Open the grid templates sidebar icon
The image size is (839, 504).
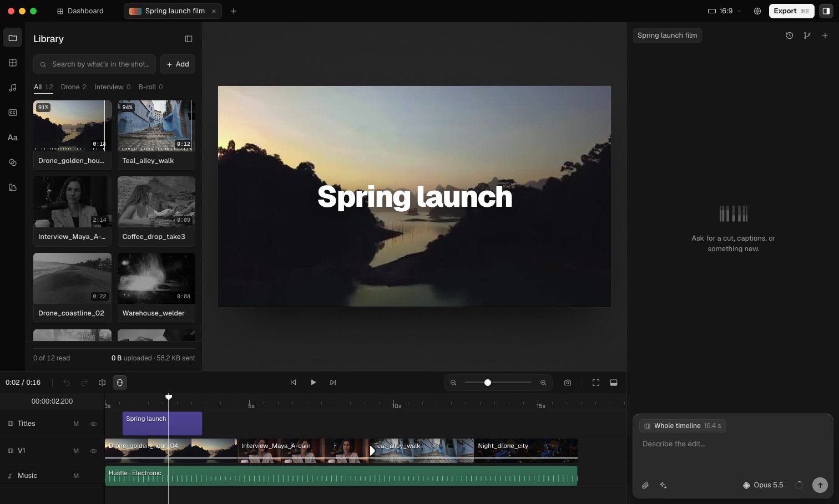[x=13, y=63]
